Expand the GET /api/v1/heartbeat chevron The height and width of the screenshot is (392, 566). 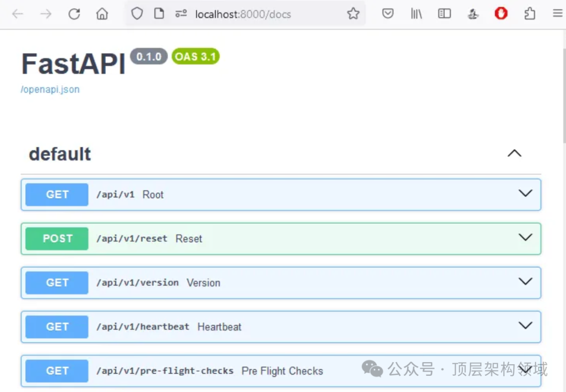pos(525,325)
